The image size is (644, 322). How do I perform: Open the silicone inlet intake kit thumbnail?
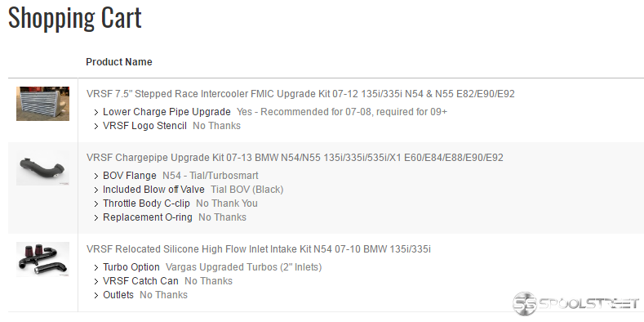pos(42,259)
